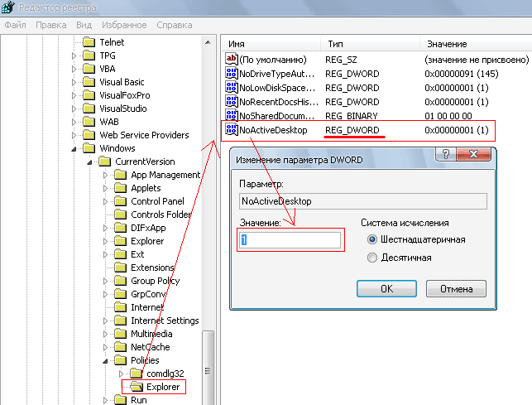
Task: Expand the VBA tree node
Action: tap(74, 69)
